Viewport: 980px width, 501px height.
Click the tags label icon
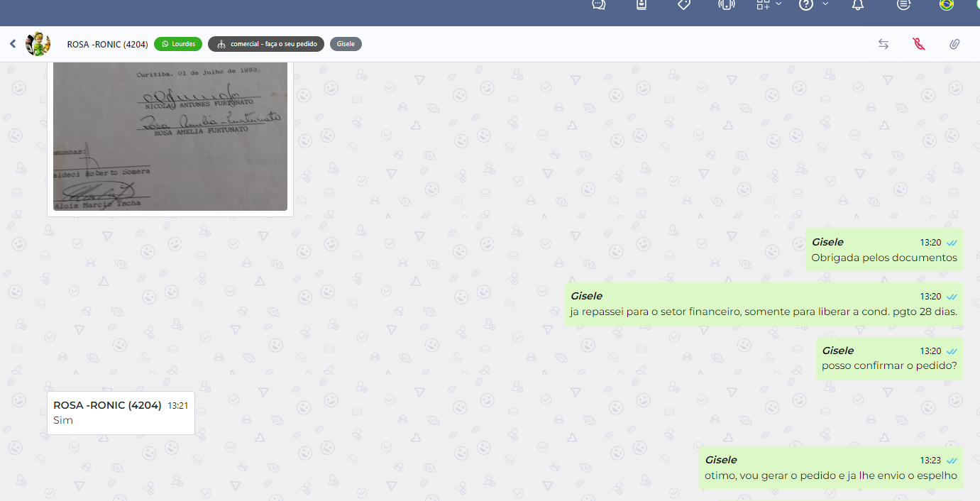684,5
